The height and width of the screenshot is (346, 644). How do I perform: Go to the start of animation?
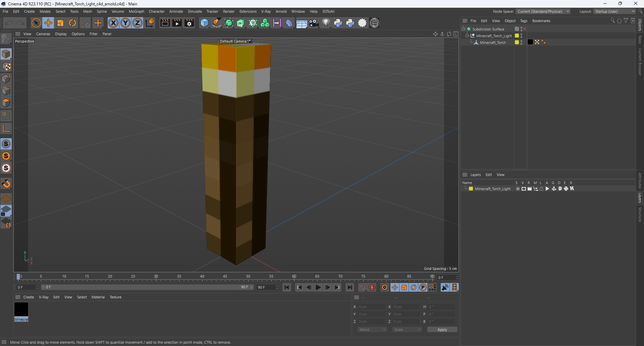tap(287, 287)
